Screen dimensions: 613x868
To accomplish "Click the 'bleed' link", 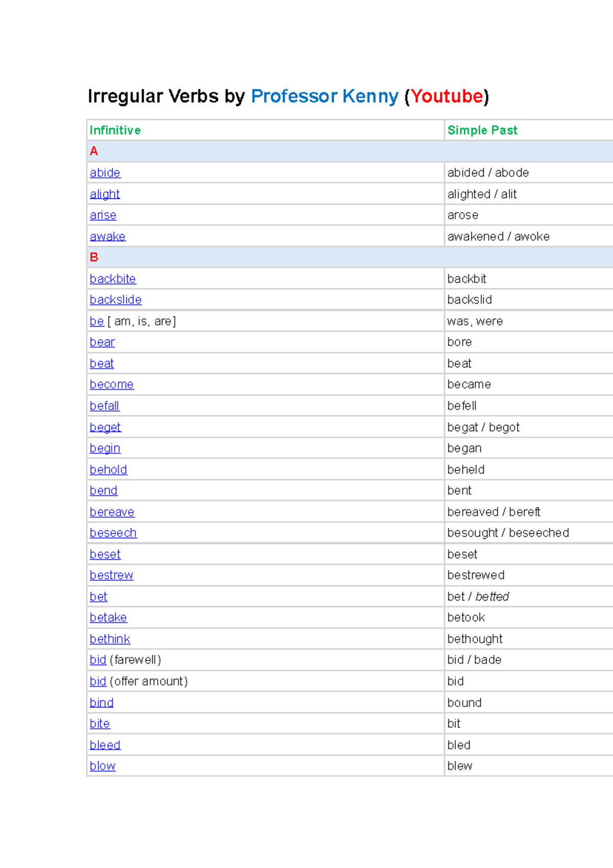I will (105, 745).
